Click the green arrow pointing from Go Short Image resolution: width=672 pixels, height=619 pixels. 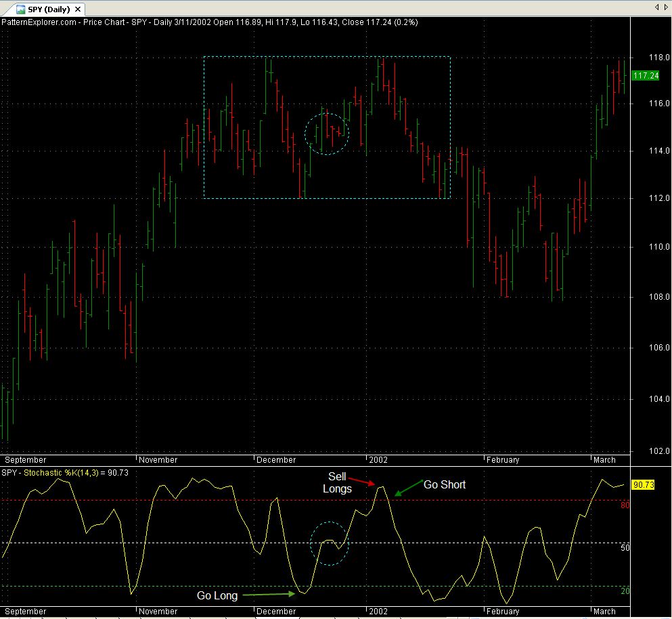click(x=407, y=490)
